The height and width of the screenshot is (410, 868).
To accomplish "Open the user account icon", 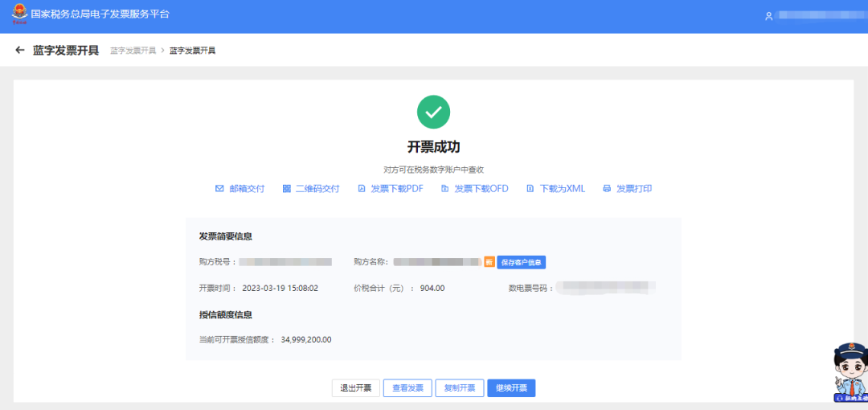I will pos(768,16).
